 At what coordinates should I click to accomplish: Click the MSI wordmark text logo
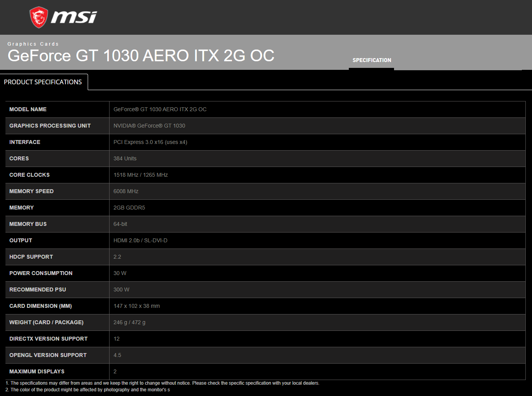(x=74, y=17)
